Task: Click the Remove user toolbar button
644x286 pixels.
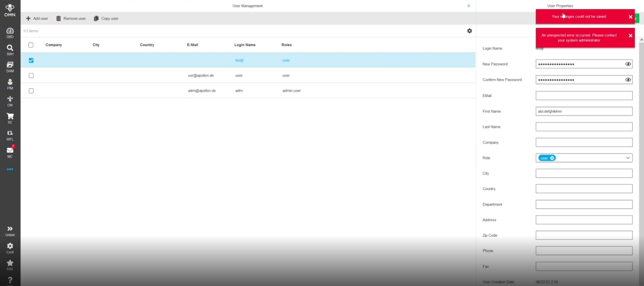Action: pos(71,19)
